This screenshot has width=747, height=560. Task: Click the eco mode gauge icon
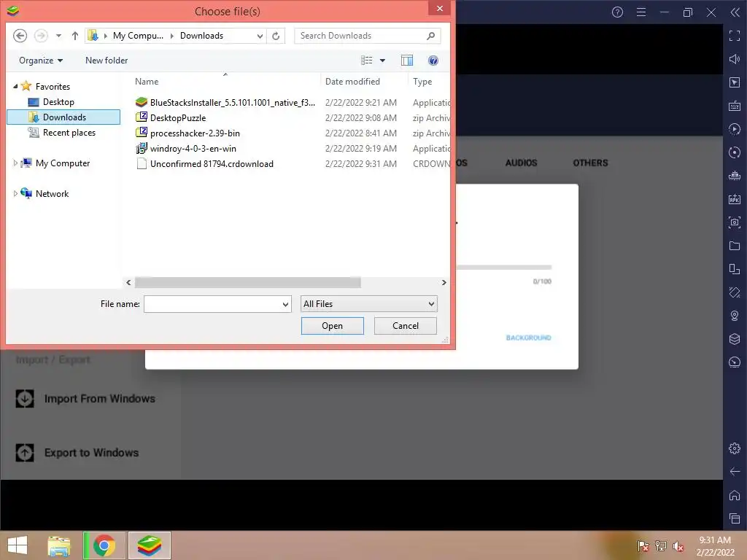tap(734, 362)
